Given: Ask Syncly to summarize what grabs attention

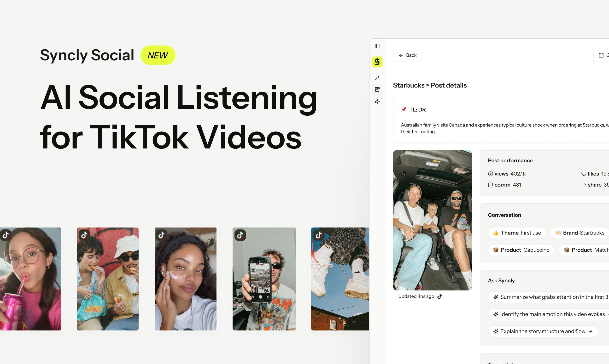Looking at the screenshot, I should [549, 297].
